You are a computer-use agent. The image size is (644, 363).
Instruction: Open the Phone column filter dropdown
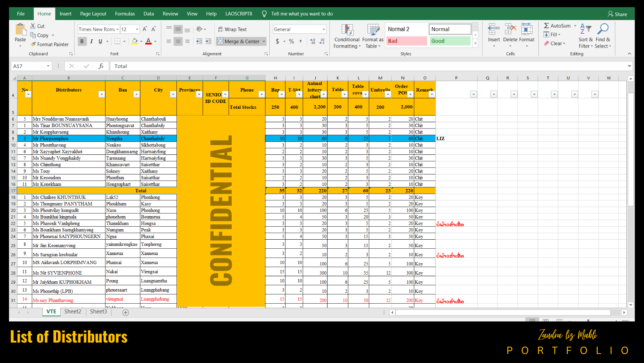point(262,94)
